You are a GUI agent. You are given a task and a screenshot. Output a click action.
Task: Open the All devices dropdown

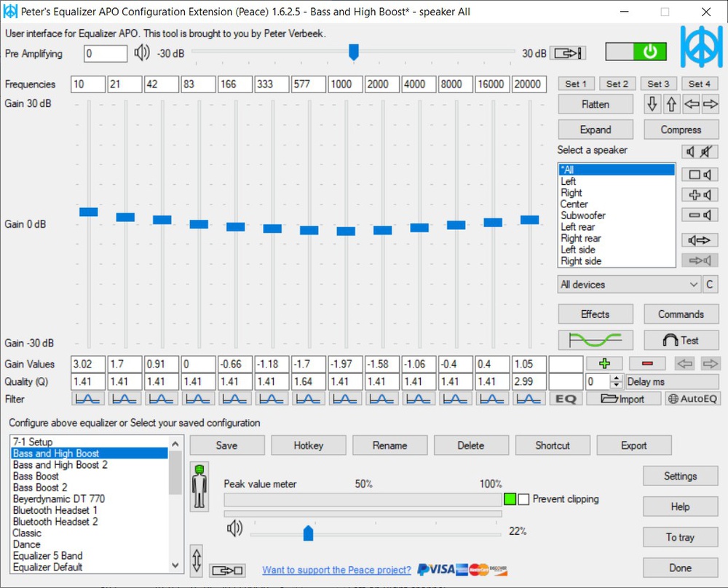pos(628,285)
